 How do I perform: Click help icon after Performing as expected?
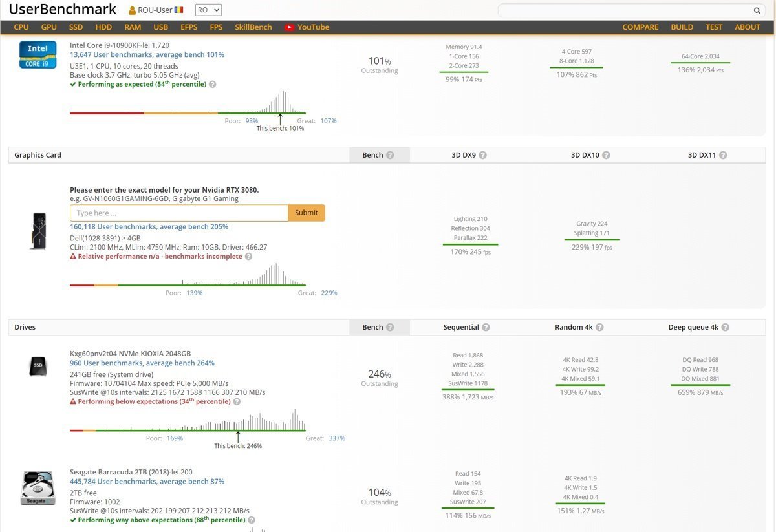point(213,84)
